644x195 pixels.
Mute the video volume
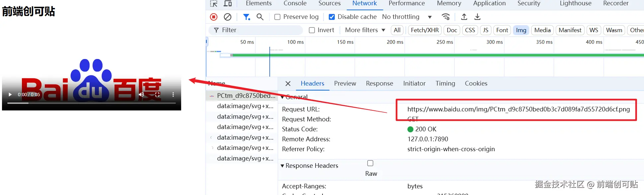pos(141,95)
